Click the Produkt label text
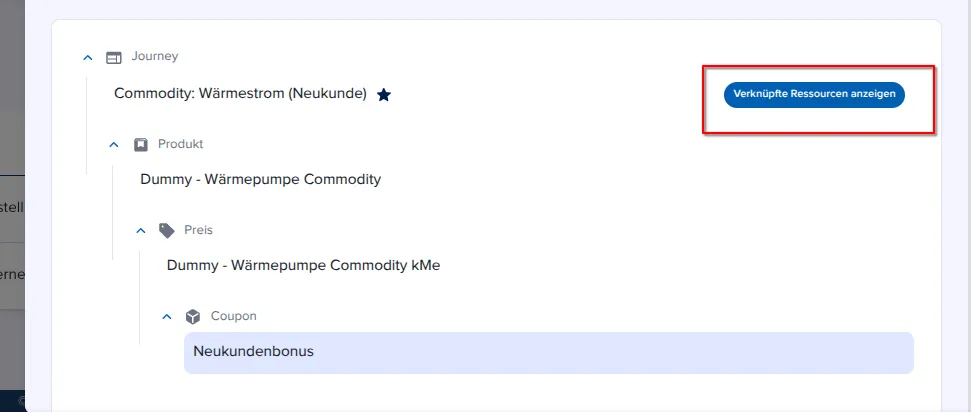The width and height of the screenshot is (971, 412). pos(181,144)
